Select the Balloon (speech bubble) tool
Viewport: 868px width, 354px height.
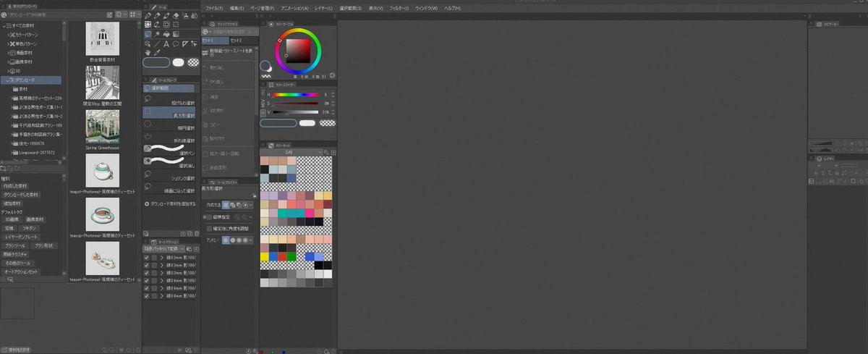(176, 43)
